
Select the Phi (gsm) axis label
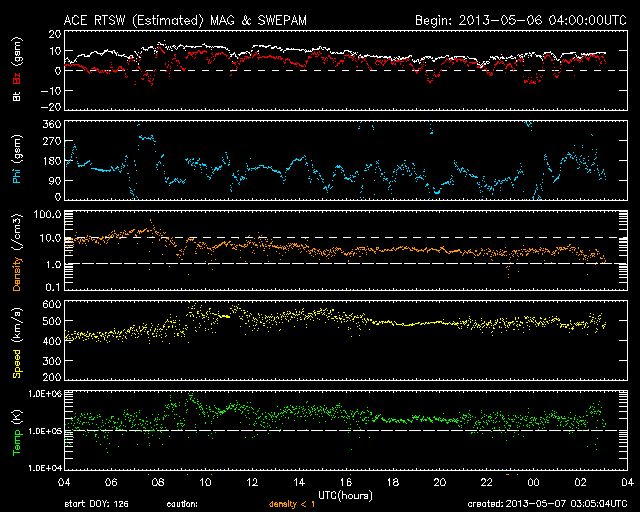tap(17, 166)
